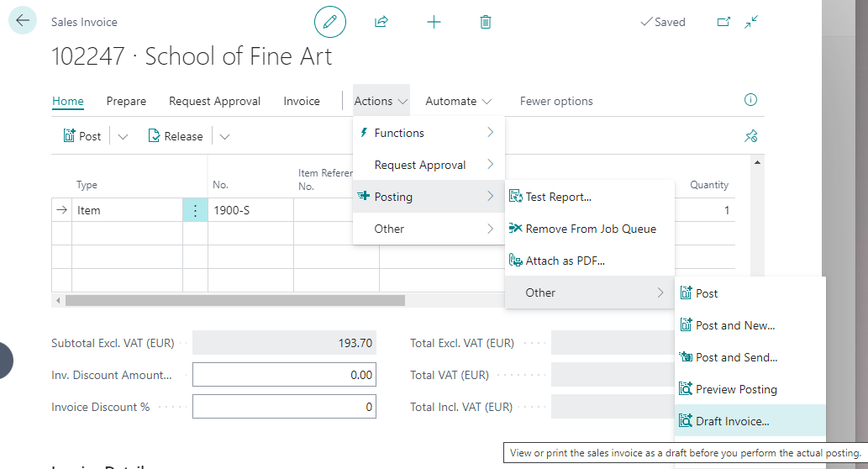Expand the Functions submenu

(429, 133)
